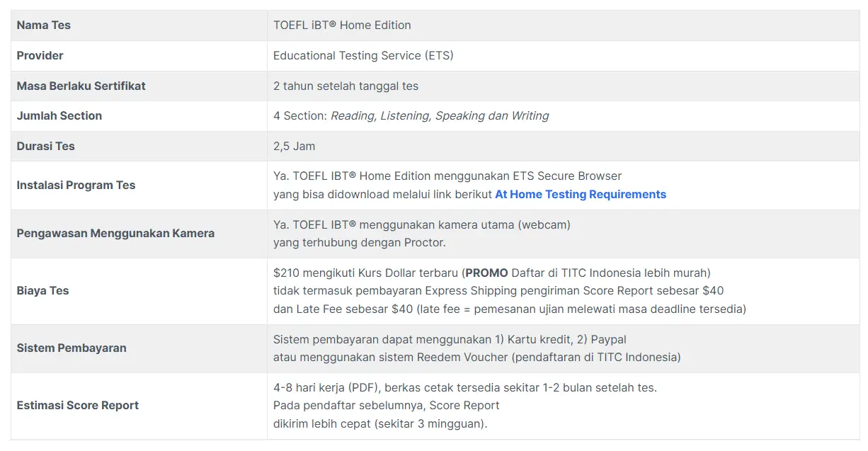Screen dimensions: 868x451
Task: Click the "4-8 hari kerja (PDF)" estimate text
Action: [326, 388]
